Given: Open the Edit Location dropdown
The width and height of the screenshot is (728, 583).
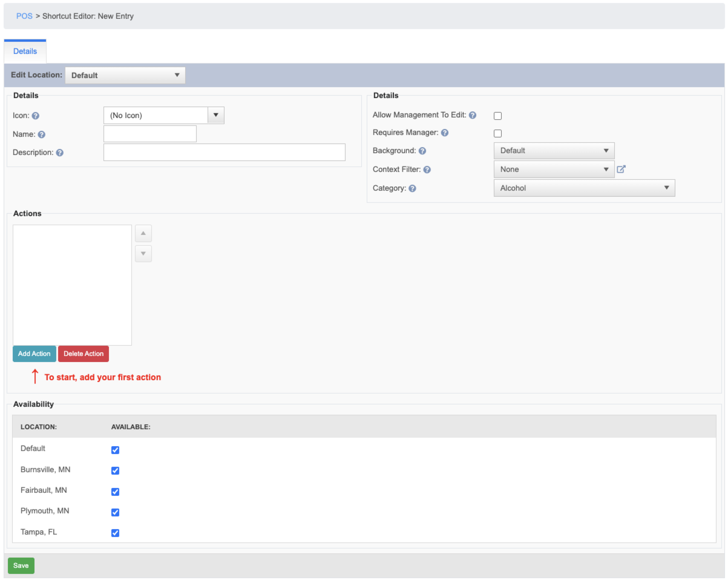Looking at the screenshot, I should pos(125,75).
